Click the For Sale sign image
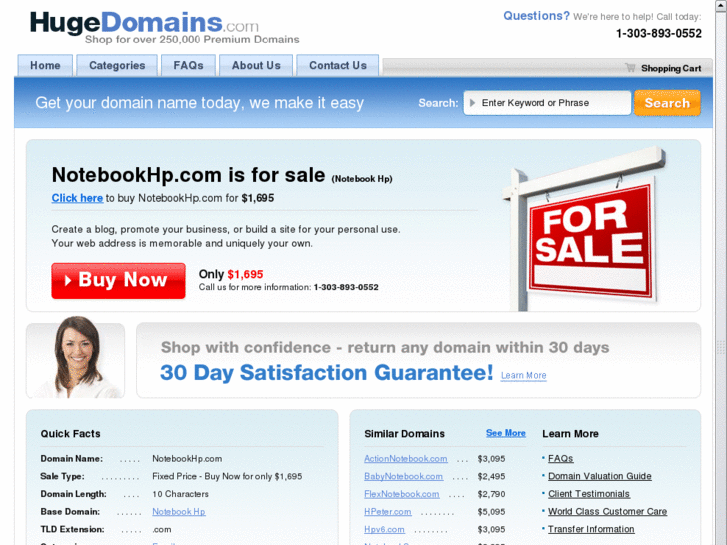Image resolution: width=727 pixels, height=545 pixels. (585, 230)
